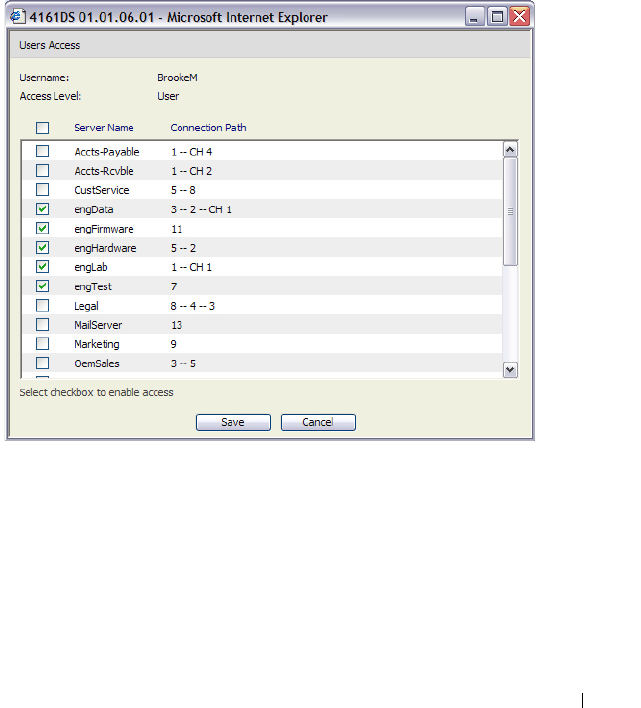This screenshot has height=708, width=641.
Task: Click the MailServer server name
Action: (x=98, y=325)
